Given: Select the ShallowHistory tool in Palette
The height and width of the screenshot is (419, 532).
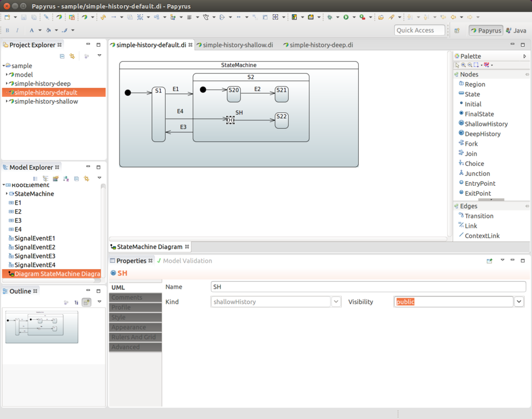Looking at the screenshot, I should click(x=483, y=124).
